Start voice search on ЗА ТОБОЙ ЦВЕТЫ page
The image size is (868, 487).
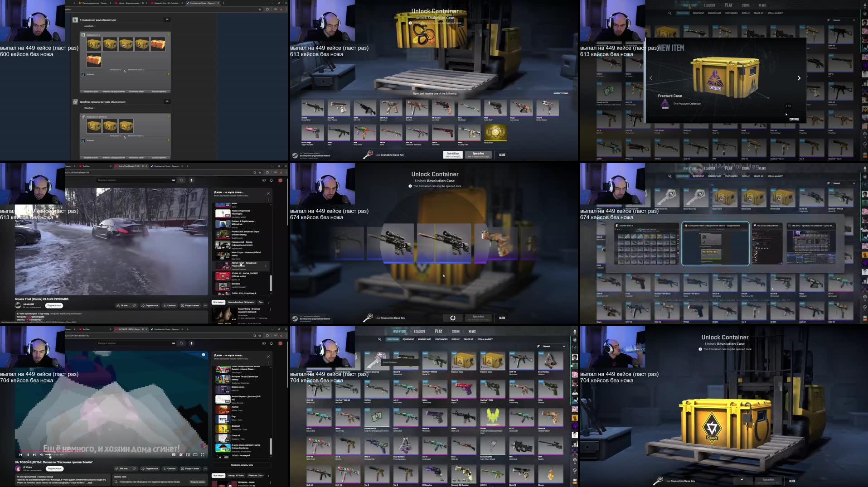coord(191,343)
